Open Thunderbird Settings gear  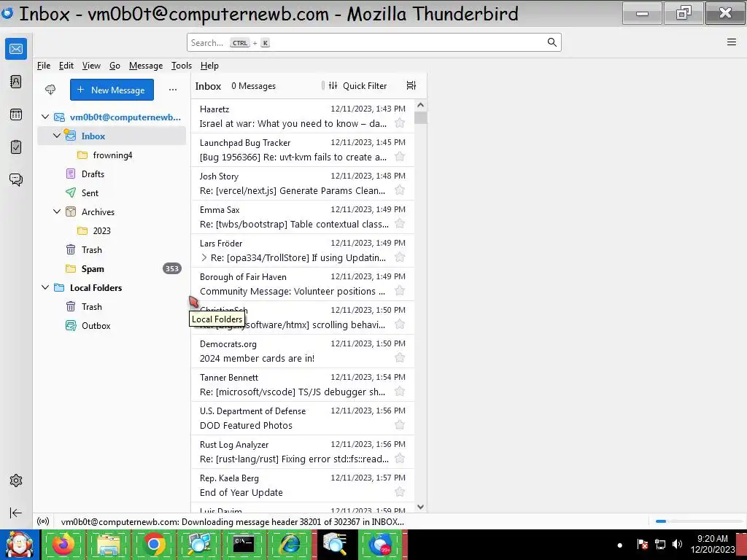click(x=16, y=481)
